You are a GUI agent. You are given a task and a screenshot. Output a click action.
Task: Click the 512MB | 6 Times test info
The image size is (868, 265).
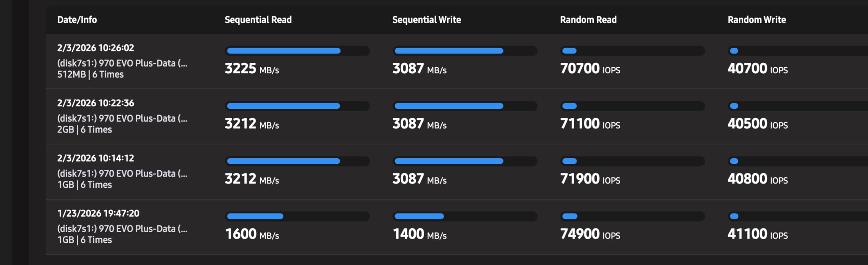click(90, 75)
